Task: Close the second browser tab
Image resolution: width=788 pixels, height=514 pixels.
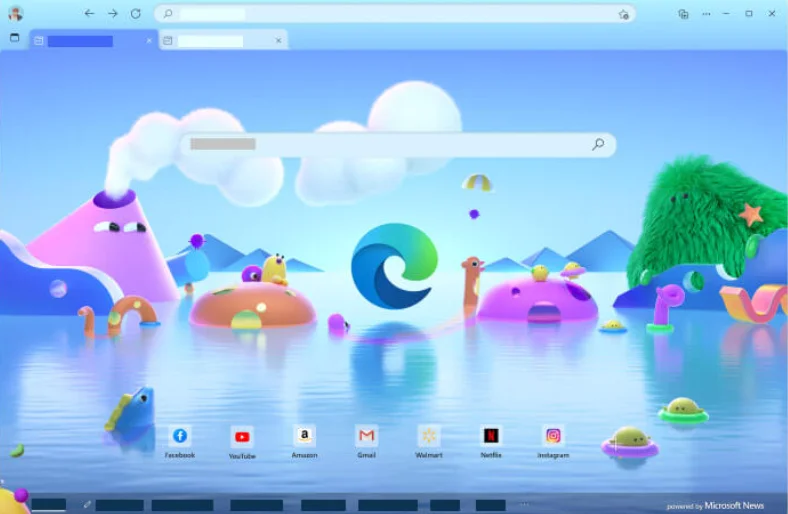Action: point(278,41)
